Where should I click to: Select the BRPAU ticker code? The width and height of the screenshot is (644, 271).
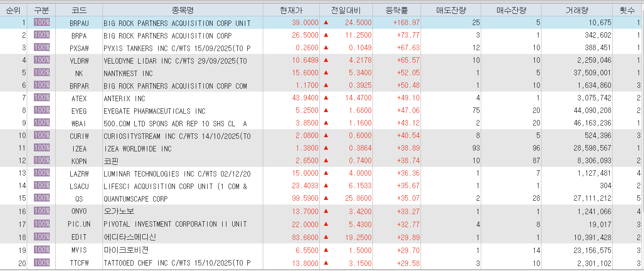(80, 23)
